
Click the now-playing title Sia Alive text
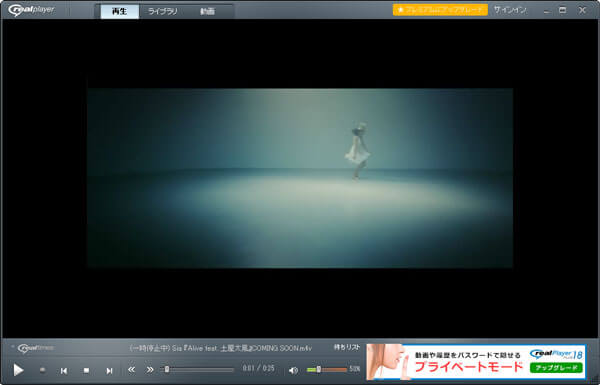(221, 348)
